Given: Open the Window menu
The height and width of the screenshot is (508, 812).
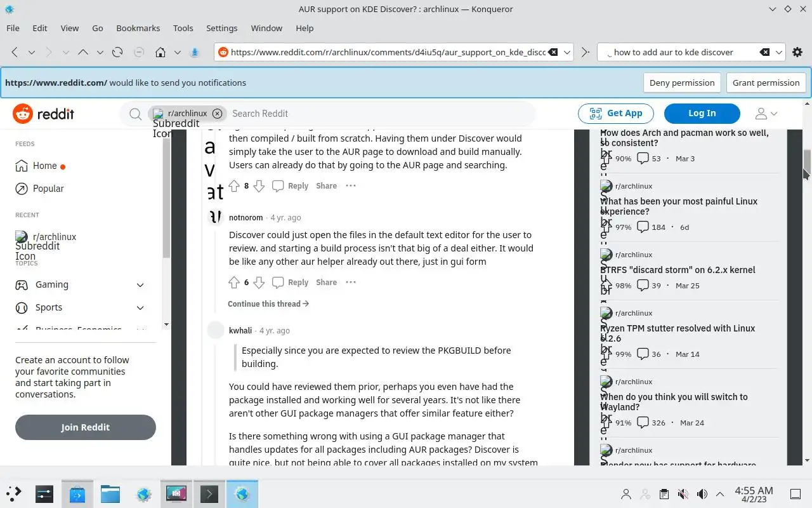Looking at the screenshot, I should click(x=266, y=28).
